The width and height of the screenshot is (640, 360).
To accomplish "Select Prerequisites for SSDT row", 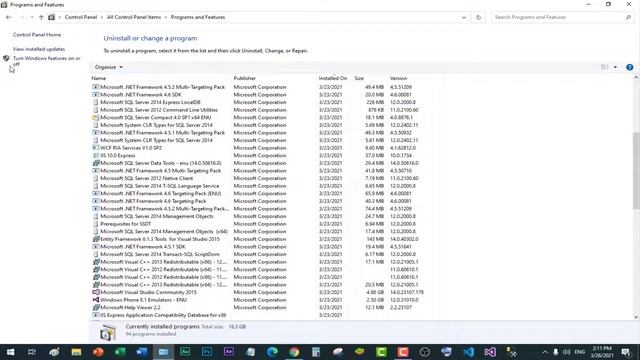I will point(258,224).
